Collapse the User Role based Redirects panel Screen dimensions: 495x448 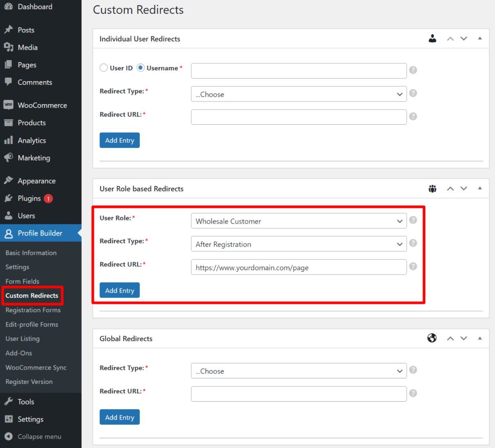tap(480, 188)
